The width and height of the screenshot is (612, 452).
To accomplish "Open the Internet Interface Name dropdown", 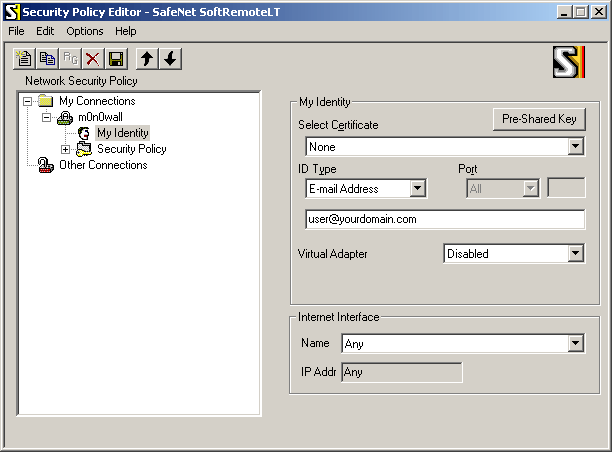I will (x=575, y=343).
